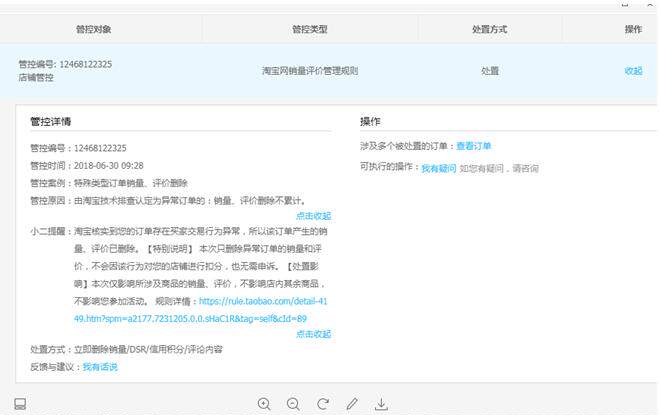
Task: Collapse 管控原因 with first 点击收起
Action: (314, 216)
